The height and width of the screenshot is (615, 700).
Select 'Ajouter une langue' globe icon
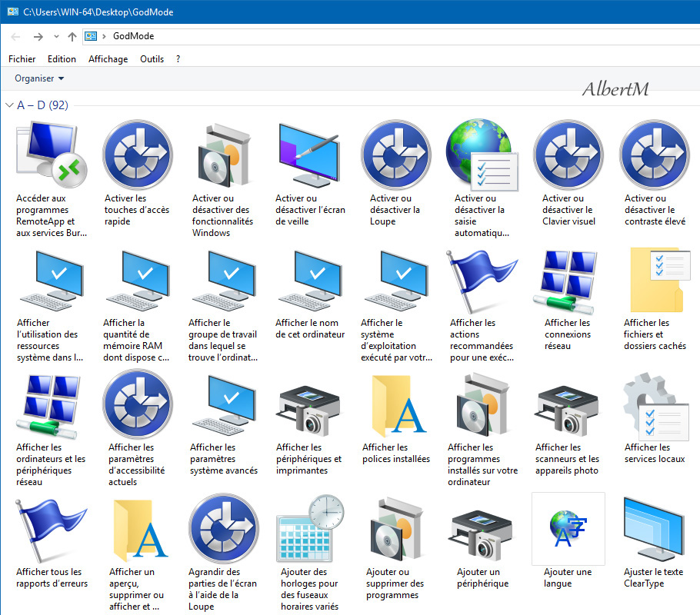(568, 530)
